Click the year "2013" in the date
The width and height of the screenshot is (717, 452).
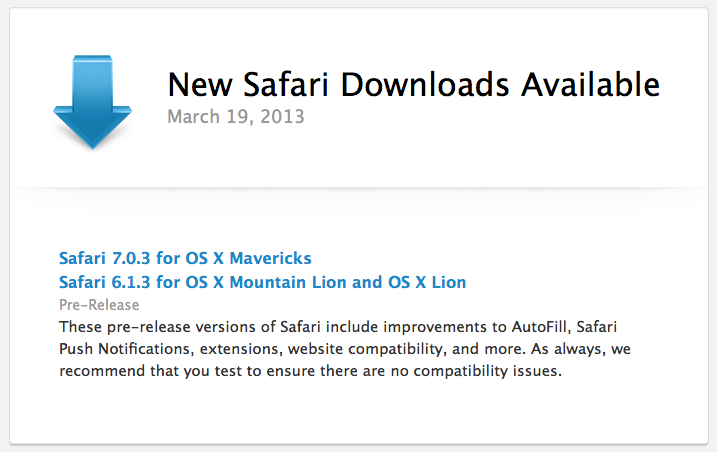tap(283, 117)
